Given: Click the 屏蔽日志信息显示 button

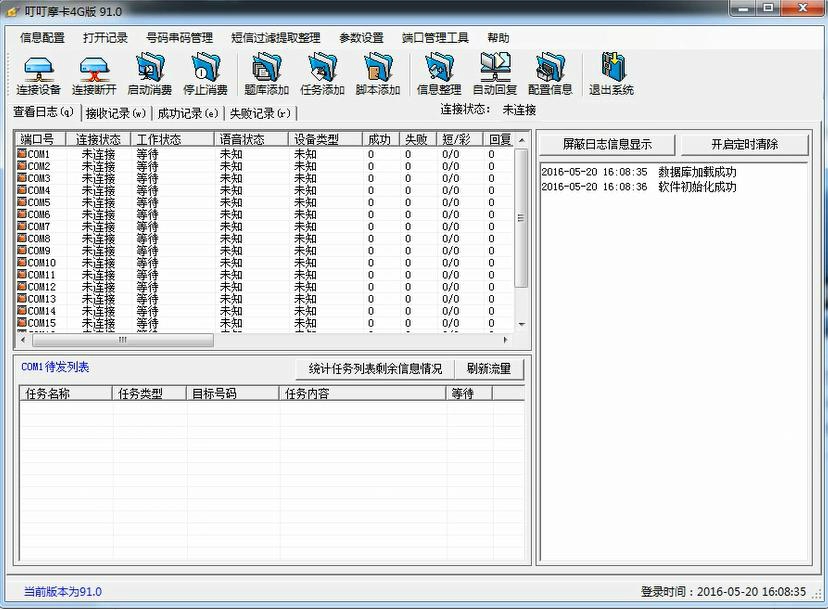Looking at the screenshot, I should 606,144.
